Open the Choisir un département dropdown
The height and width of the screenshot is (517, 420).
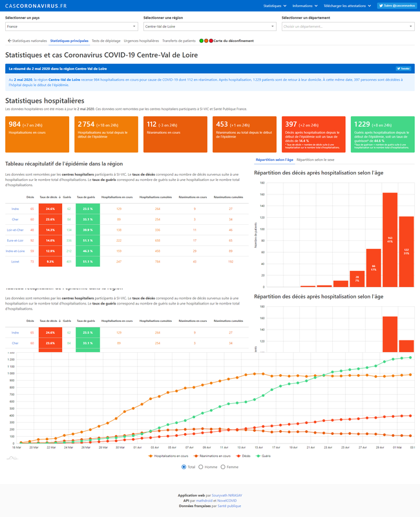(348, 26)
